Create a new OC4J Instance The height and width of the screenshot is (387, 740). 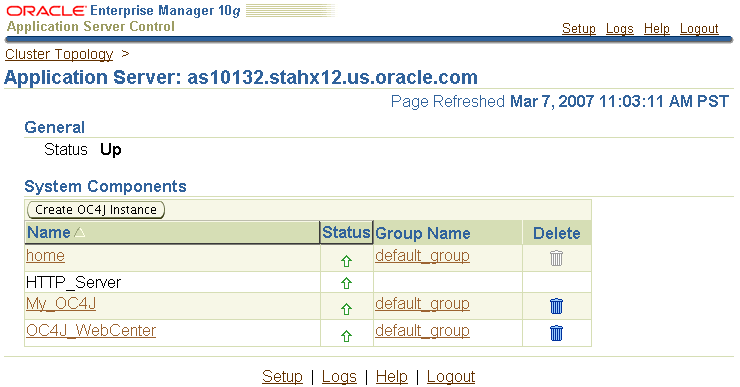(96, 210)
